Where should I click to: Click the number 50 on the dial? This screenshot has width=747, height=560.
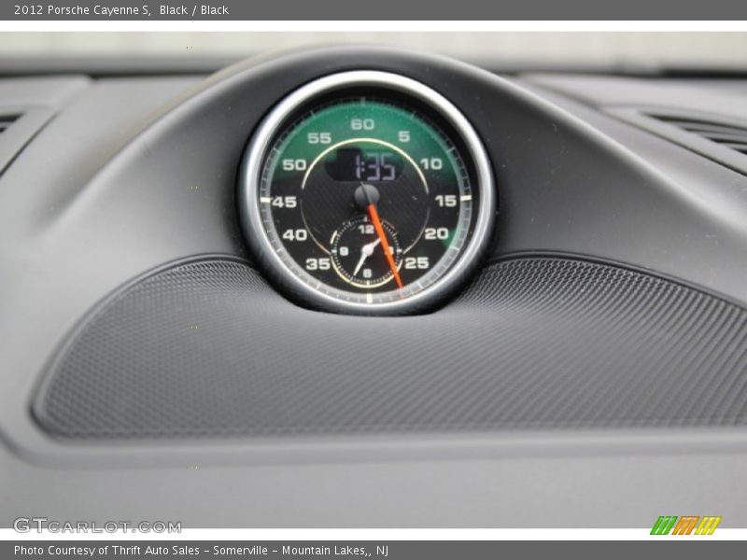pos(294,165)
